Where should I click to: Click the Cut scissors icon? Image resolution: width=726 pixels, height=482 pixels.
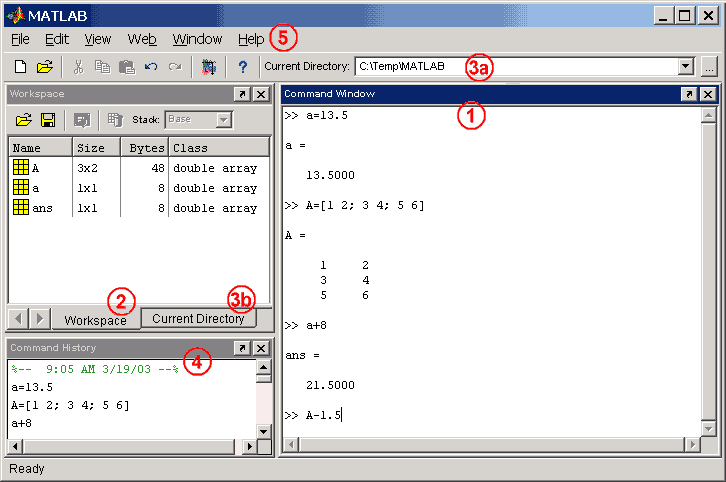pos(78,67)
